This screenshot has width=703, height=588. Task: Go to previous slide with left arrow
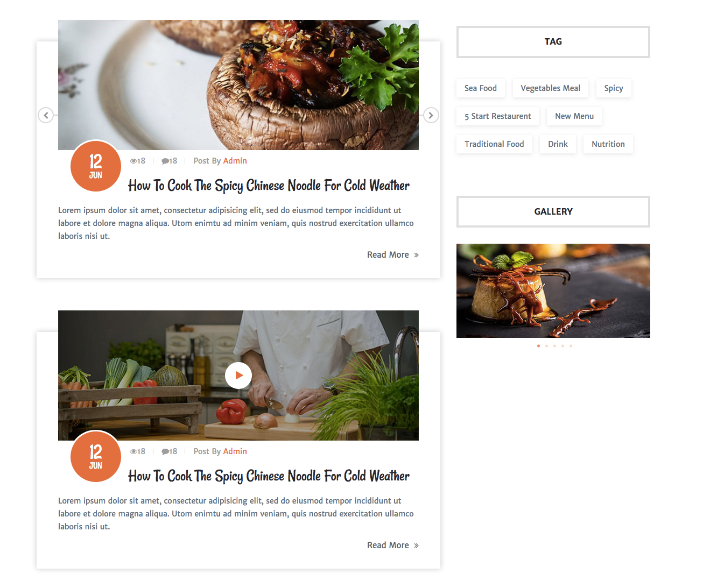pyautogui.click(x=46, y=115)
